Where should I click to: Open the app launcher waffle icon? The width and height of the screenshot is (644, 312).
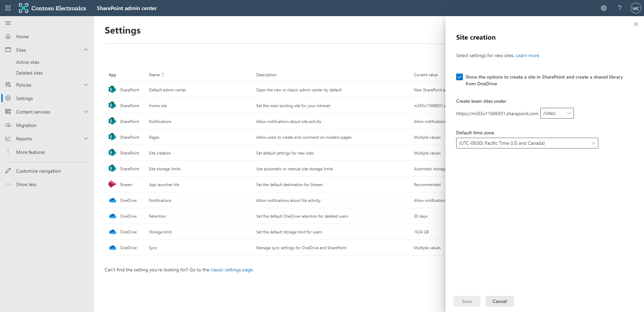(x=8, y=8)
